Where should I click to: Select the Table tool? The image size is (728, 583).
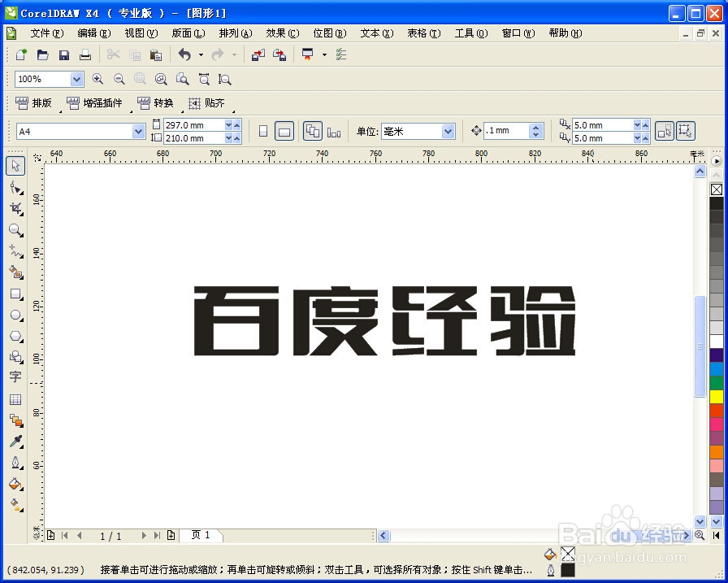pyautogui.click(x=15, y=399)
